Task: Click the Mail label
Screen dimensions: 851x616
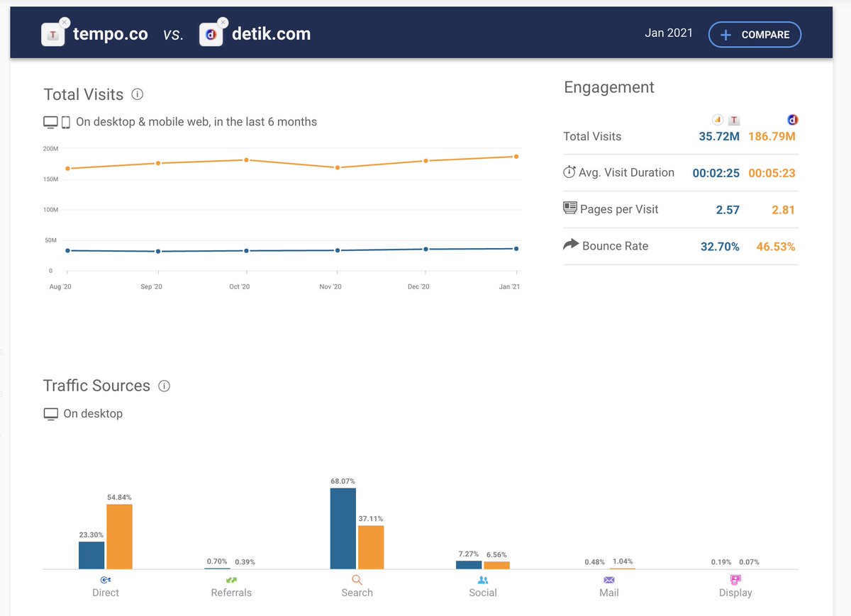Action: [x=609, y=593]
